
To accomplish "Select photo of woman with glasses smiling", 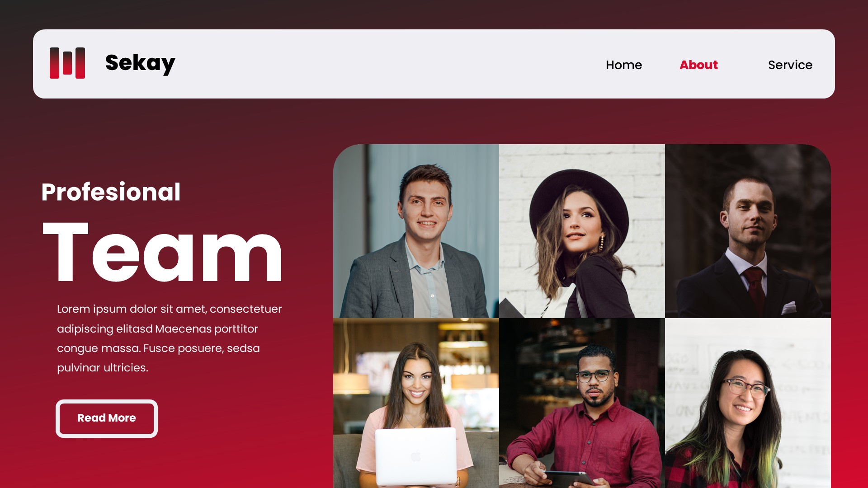I will point(748,403).
